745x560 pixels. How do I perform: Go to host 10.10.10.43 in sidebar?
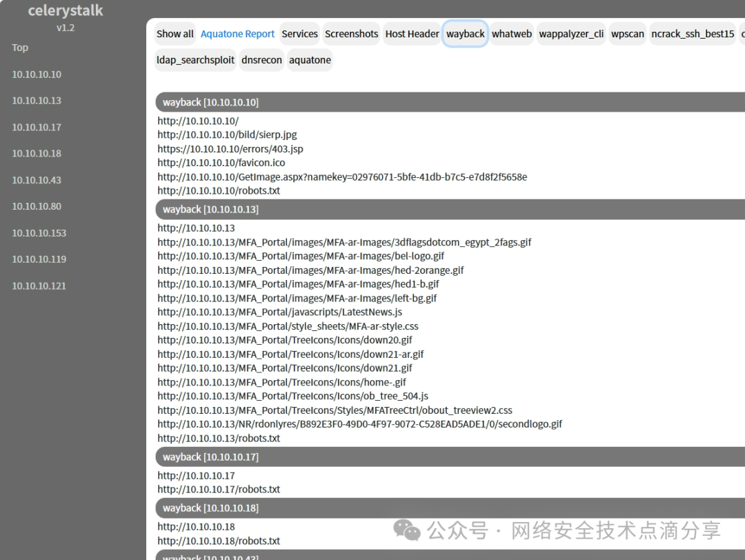click(37, 179)
